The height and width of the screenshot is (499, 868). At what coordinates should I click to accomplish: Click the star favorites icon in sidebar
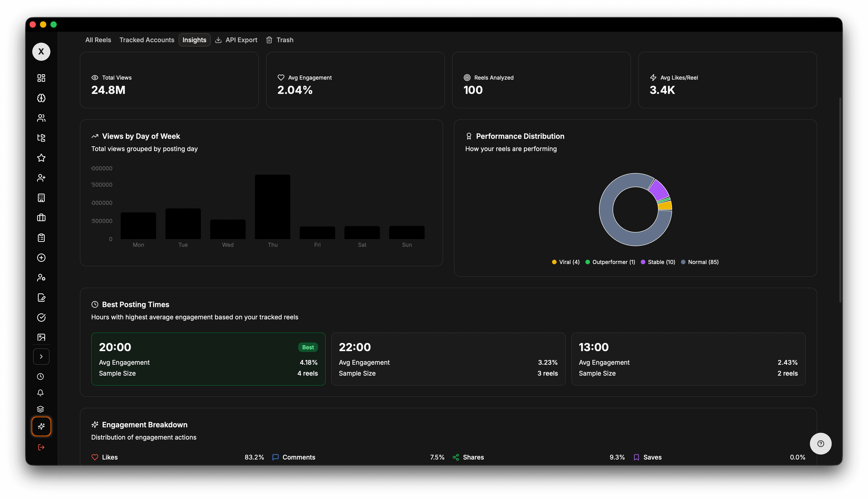pos(41,158)
